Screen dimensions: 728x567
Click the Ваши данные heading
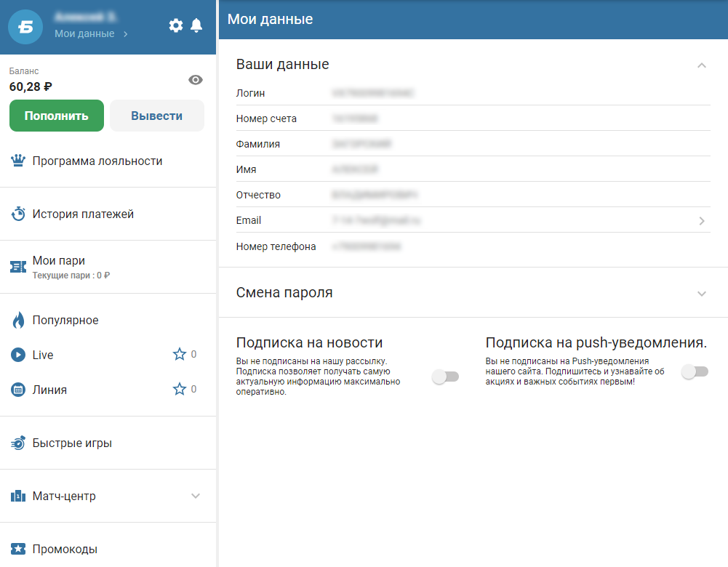282,64
